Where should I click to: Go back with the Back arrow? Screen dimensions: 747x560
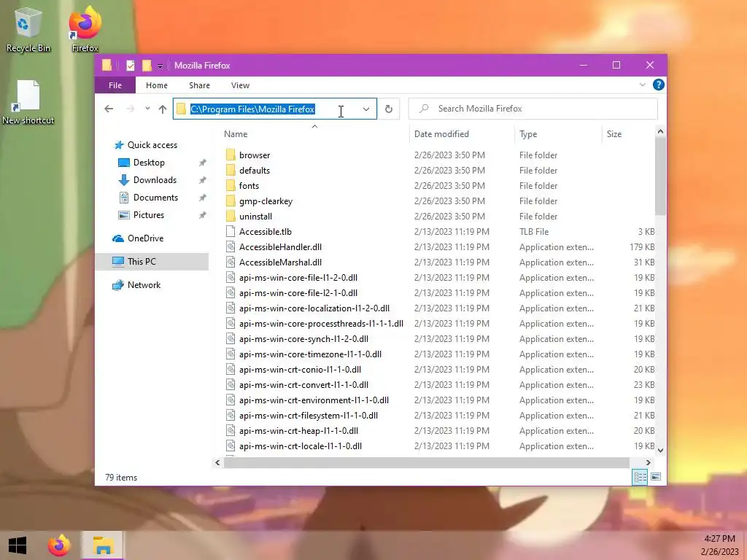tap(109, 109)
